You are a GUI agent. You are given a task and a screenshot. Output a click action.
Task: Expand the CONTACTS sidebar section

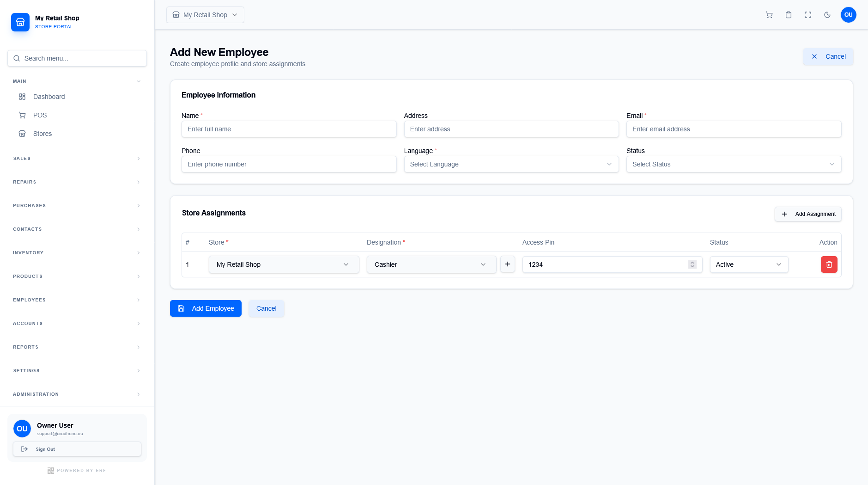pos(77,229)
